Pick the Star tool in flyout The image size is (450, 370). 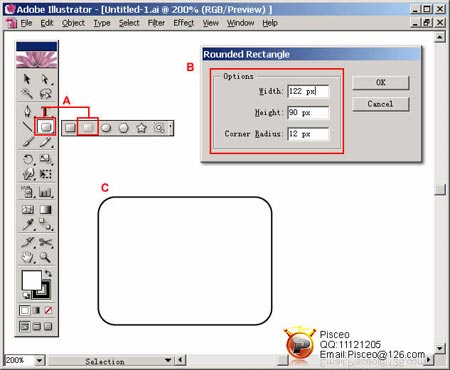pos(141,128)
